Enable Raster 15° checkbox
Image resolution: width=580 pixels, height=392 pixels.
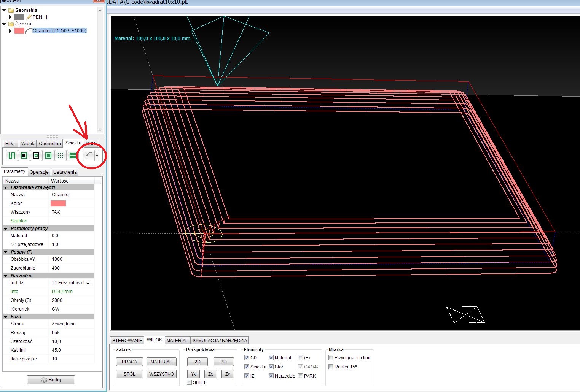coord(331,367)
